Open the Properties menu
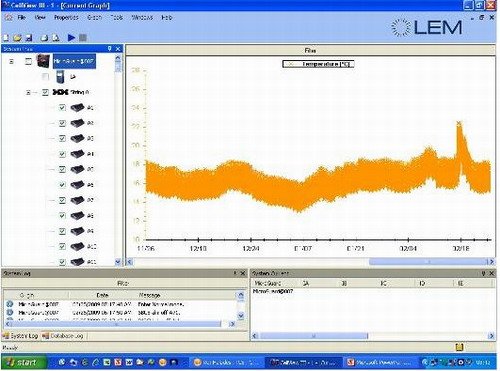This screenshot has height=371, width=500. 66,17
